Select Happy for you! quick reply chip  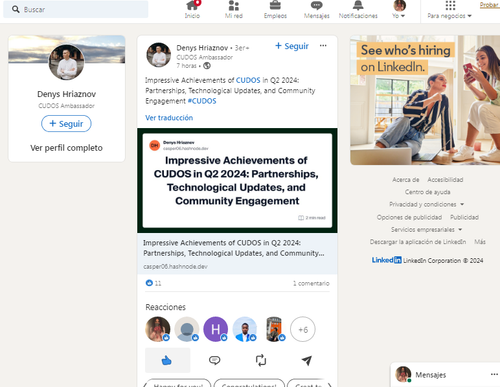click(178, 384)
